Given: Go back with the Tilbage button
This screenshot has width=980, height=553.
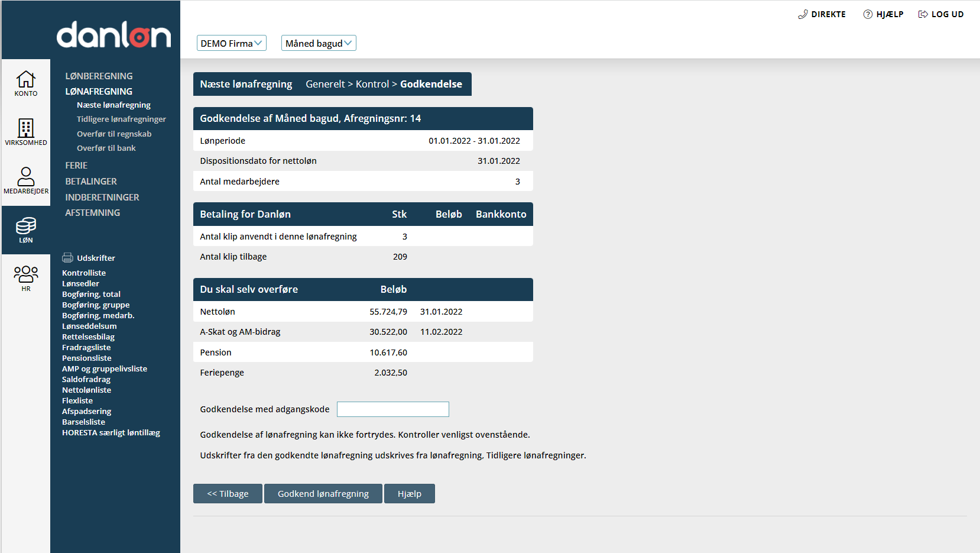Looking at the screenshot, I should coord(228,494).
